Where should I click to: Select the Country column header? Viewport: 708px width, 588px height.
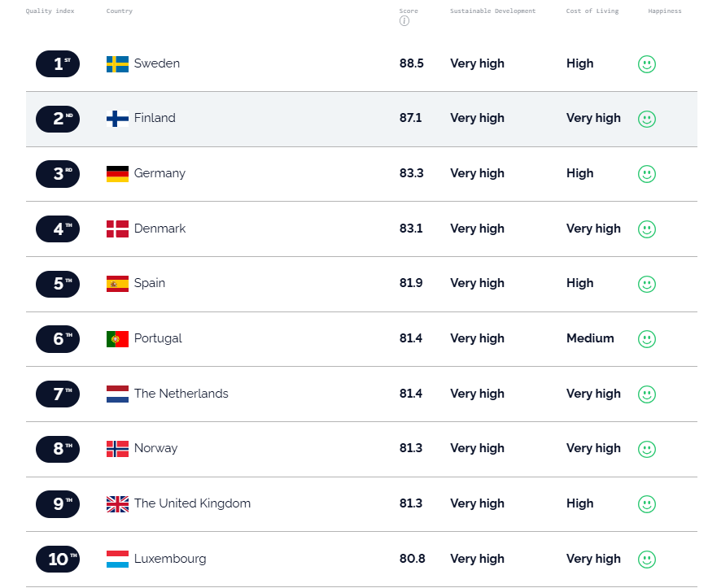pos(119,11)
